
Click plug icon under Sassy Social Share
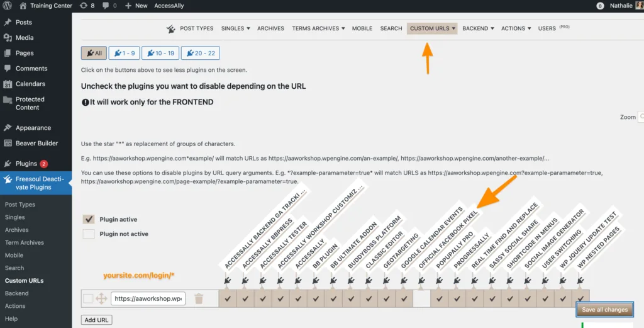click(x=492, y=281)
